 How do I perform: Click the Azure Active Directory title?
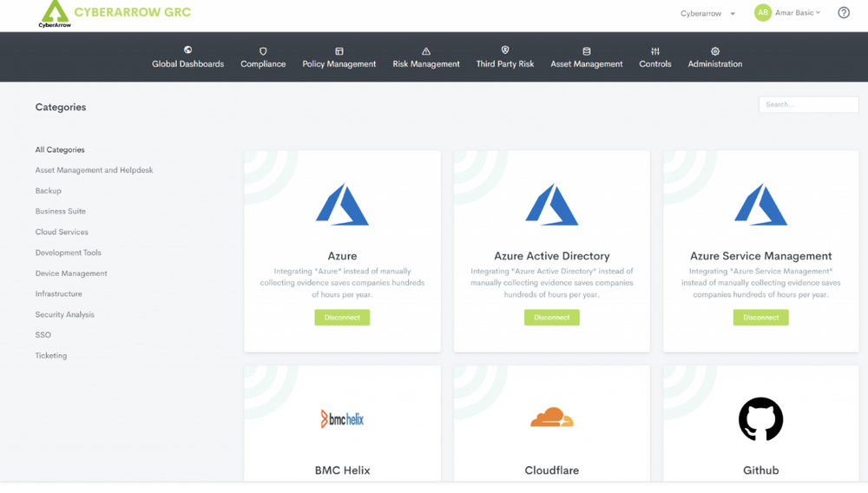click(551, 256)
